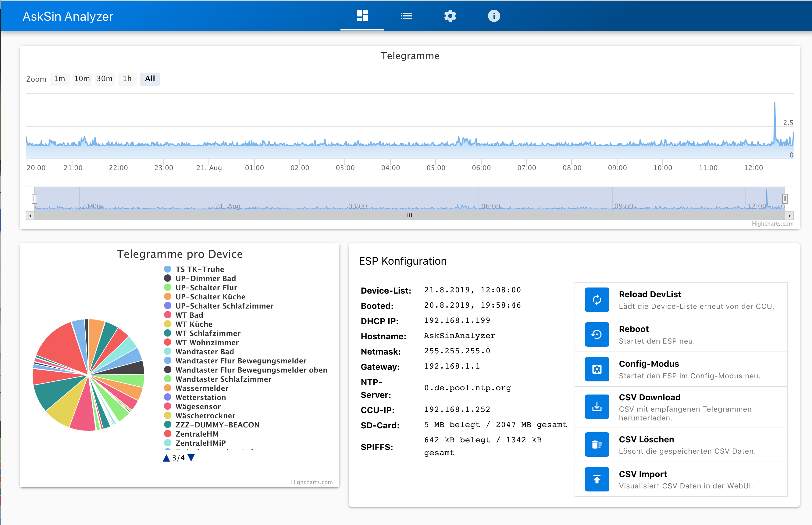Image resolution: width=812 pixels, height=525 pixels.
Task: Open the dashboard grid view icon
Action: point(362,16)
